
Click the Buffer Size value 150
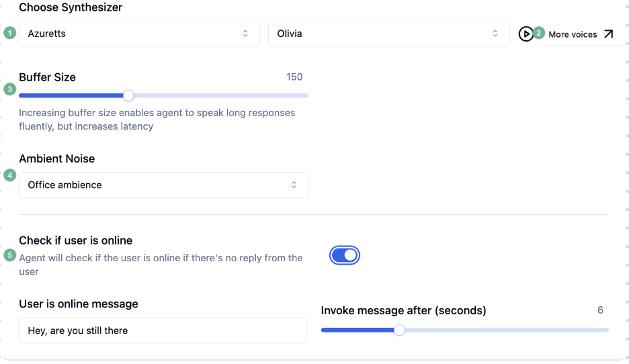(294, 77)
